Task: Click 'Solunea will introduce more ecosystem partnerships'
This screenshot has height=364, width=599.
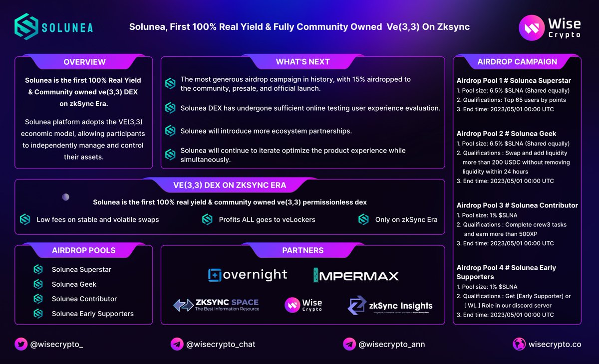Action: click(266, 131)
